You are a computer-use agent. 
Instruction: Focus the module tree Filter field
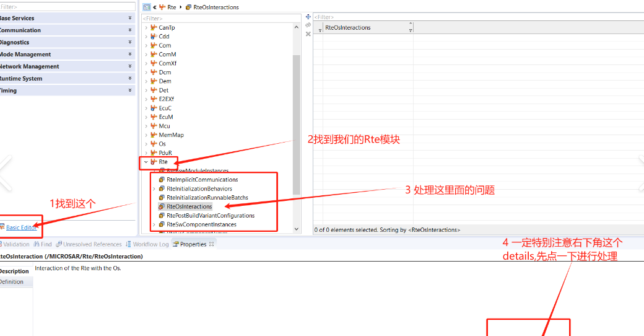(x=221, y=19)
